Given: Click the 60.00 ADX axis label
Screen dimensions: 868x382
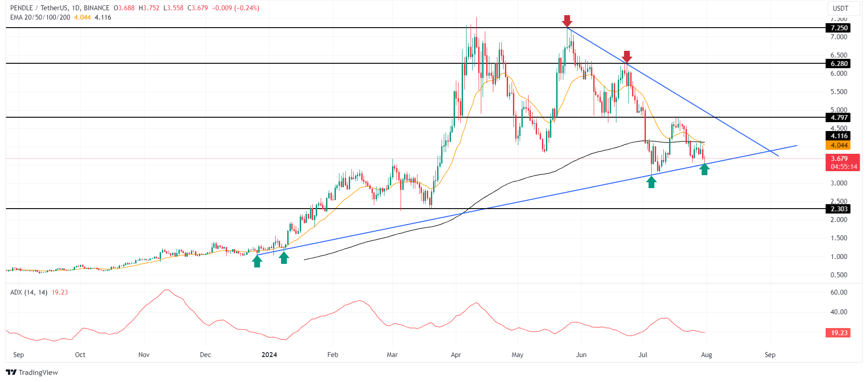Looking at the screenshot, I should pyautogui.click(x=839, y=292).
